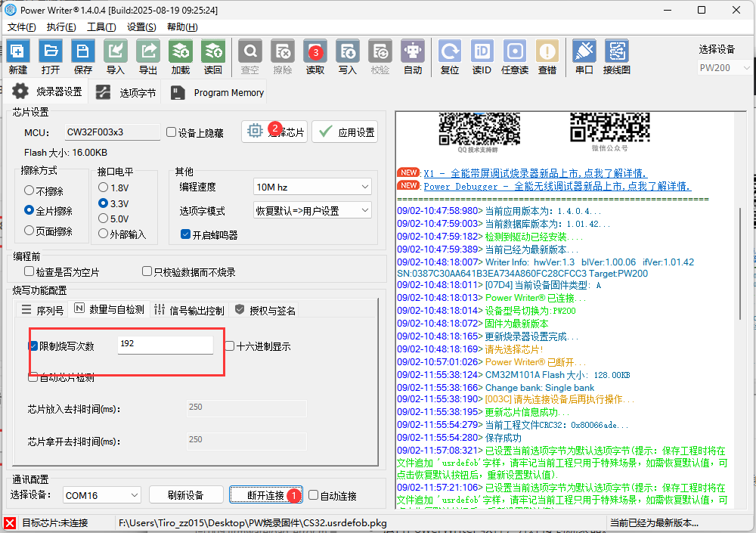Open the X1 全能带屏调试烧录器 link
Screen dimensions: 756x533
coord(535,173)
